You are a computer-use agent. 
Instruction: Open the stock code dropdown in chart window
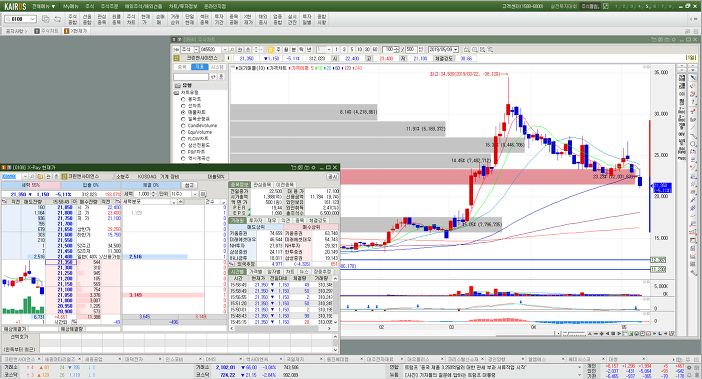pyautogui.click(x=225, y=50)
